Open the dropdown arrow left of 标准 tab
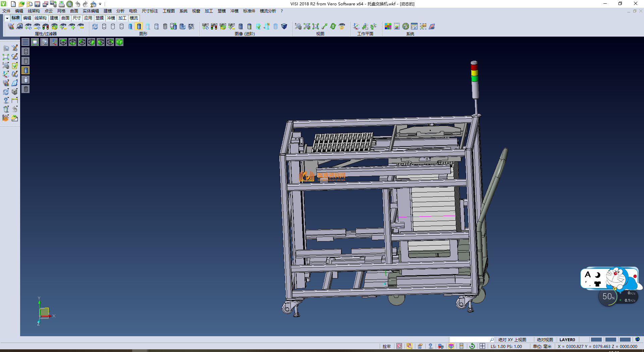 click(x=7, y=18)
